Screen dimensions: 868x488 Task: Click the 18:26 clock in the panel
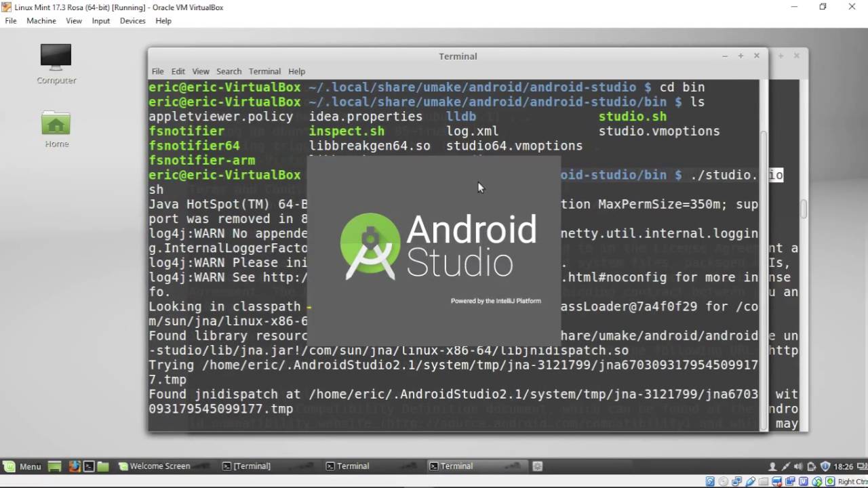pyautogui.click(x=844, y=466)
